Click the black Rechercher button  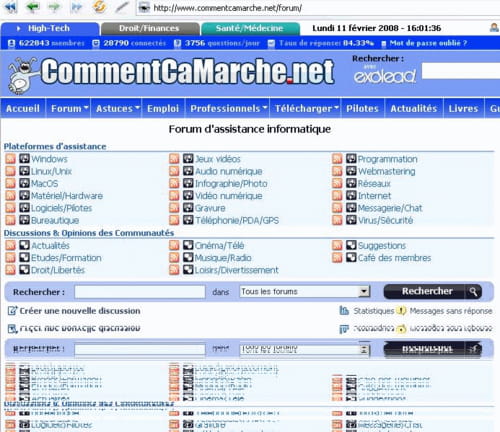coord(433,292)
